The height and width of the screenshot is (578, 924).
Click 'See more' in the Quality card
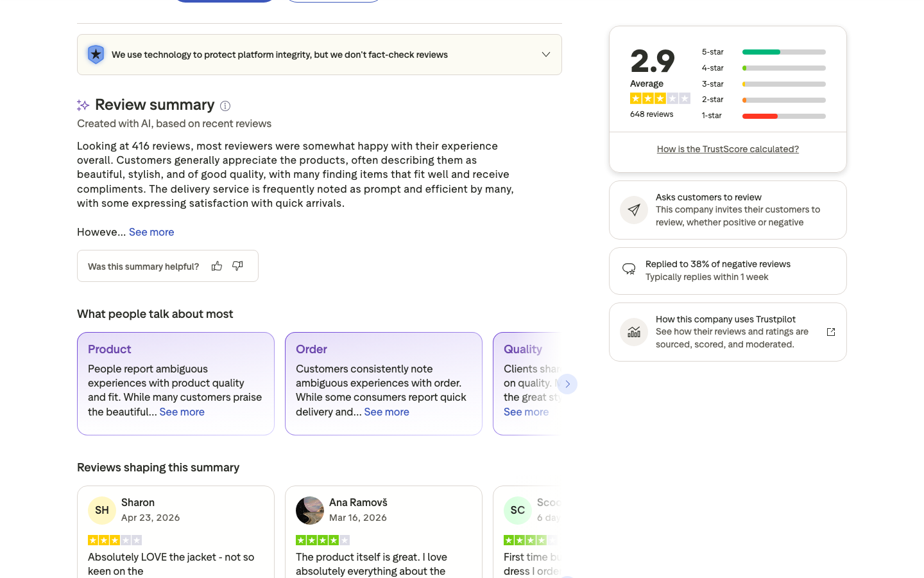(x=526, y=412)
